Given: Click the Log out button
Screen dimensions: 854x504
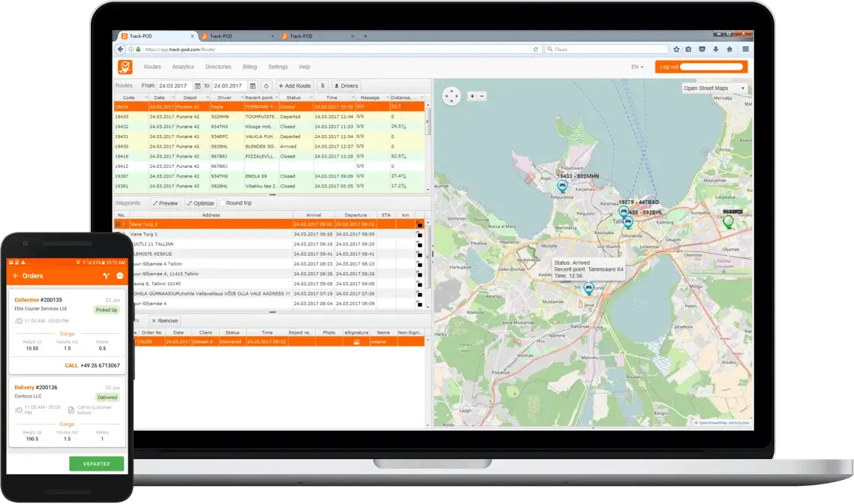Looking at the screenshot, I should tap(702, 67).
